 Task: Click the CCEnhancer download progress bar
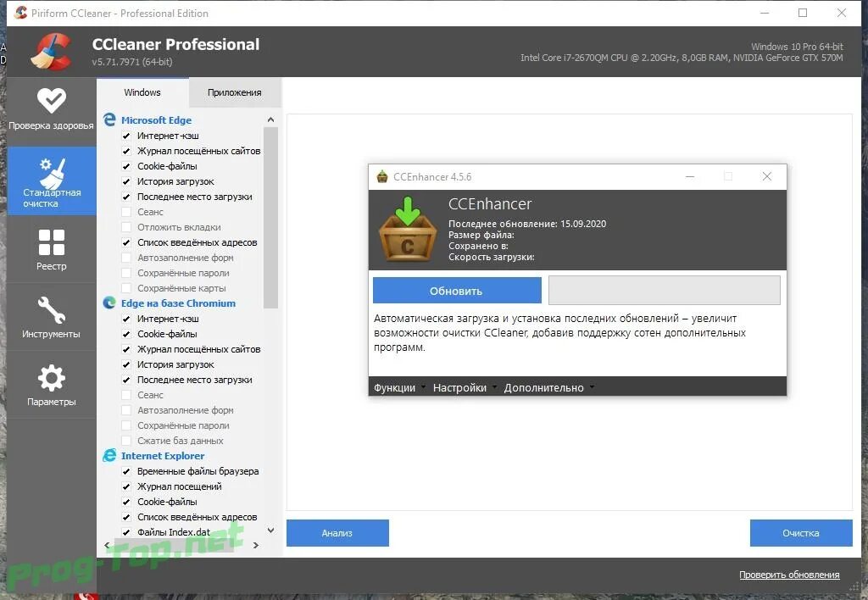click(x=665, y=290)
